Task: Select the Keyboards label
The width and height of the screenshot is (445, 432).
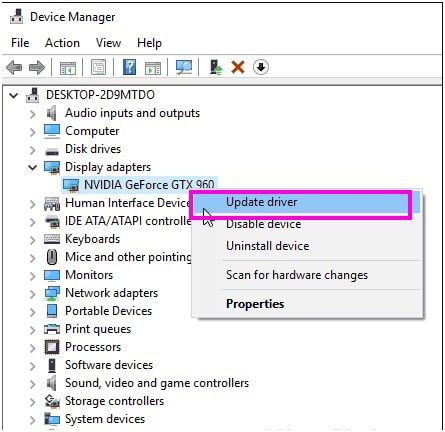Action: pos(93,239)
